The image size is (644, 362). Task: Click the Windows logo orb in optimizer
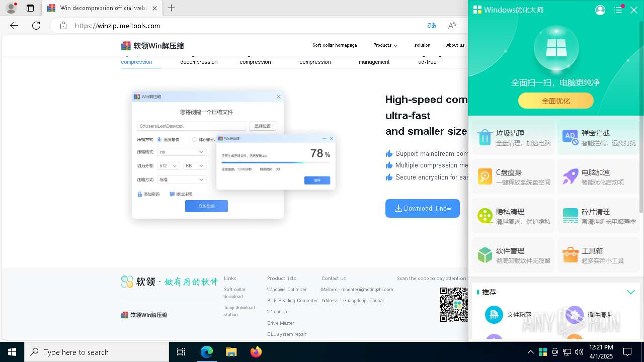(556, 49)
